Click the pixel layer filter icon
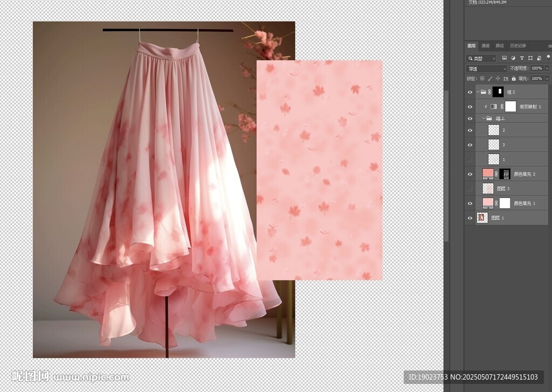 point(505,58)
